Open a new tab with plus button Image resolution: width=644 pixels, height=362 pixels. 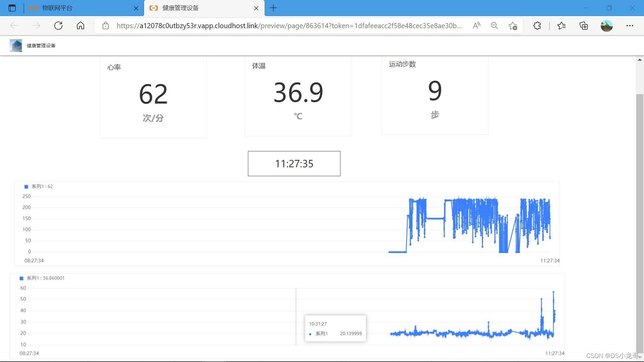[x=273, y=8]
